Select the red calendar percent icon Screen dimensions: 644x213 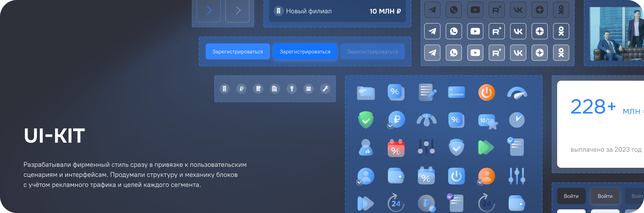point(396,148)
